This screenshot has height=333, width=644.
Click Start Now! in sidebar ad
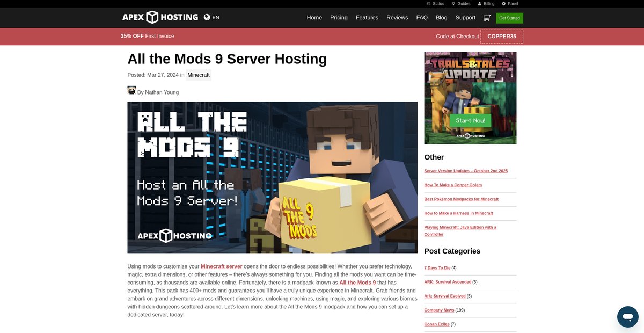[470, 120]
